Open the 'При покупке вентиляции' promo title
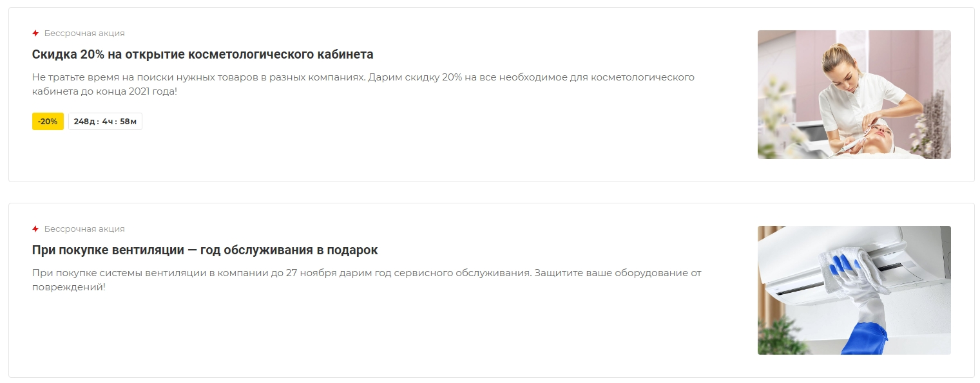This screenshot has width=980, height=383. (x=205, y=250)
